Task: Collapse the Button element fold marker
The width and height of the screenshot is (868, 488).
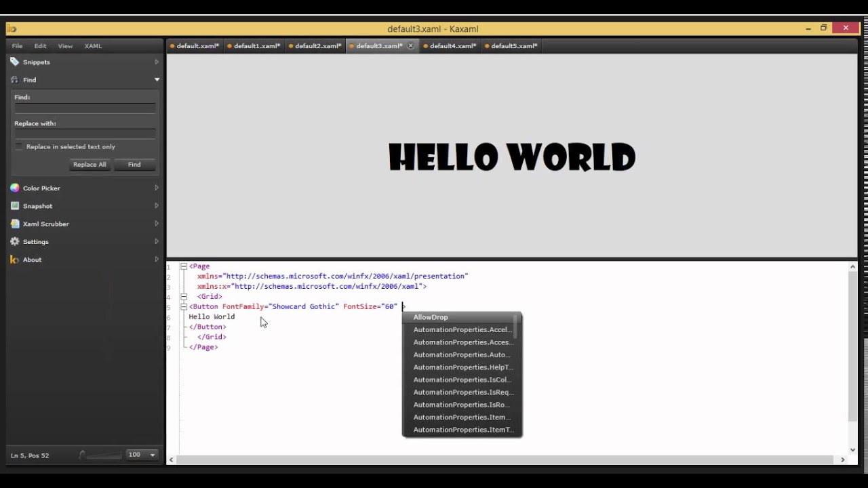Action: pos(184,306)
